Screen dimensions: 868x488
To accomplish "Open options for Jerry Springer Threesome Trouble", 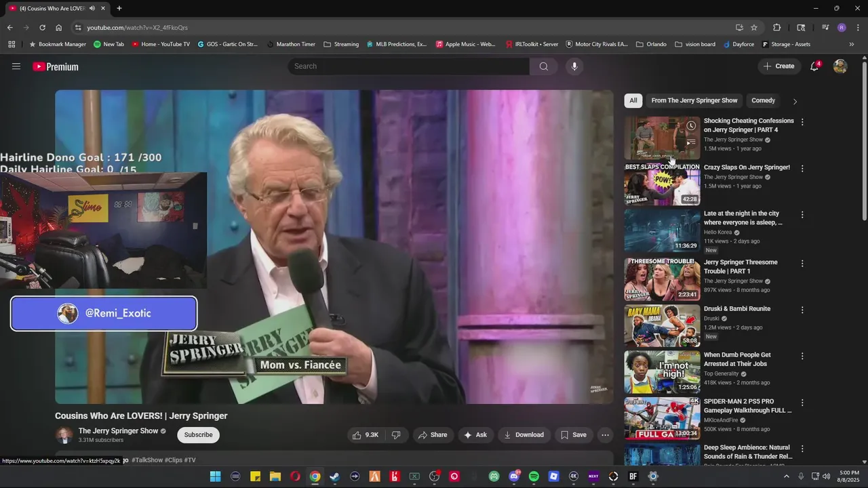I will [802, 263].
